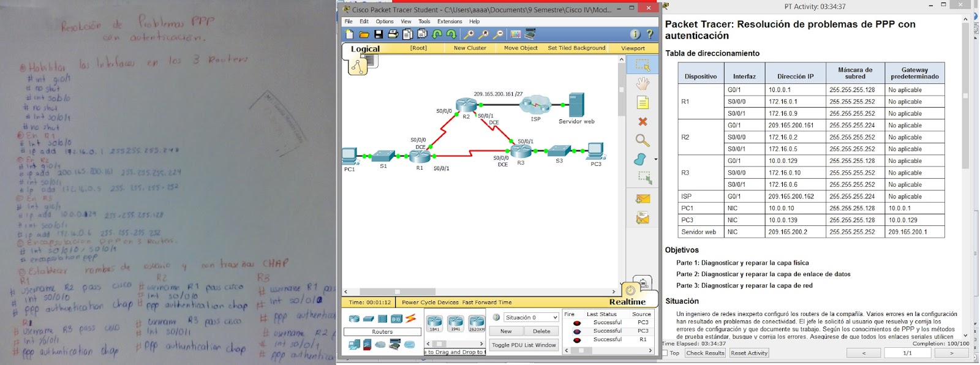Select the Hubs device category icon

pos(382,318)
